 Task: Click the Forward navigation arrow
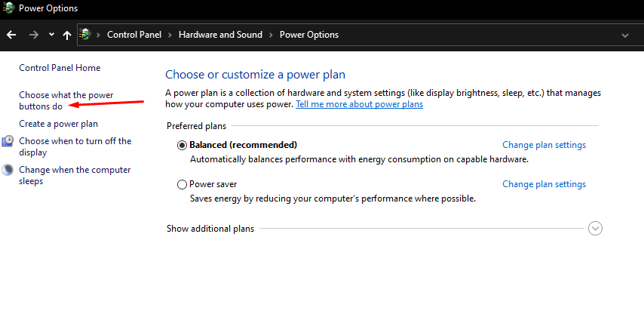point(33,35)
